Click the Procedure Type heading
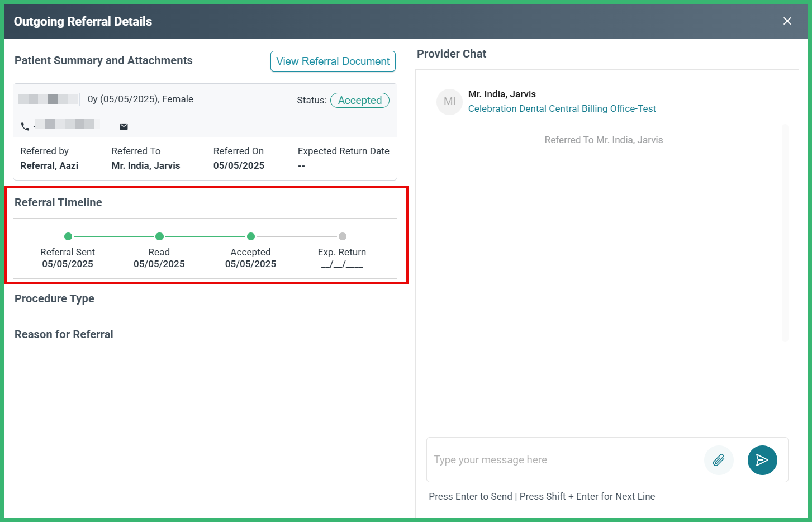The height and width of the screenshot is (522, 812). click(54, 298)
